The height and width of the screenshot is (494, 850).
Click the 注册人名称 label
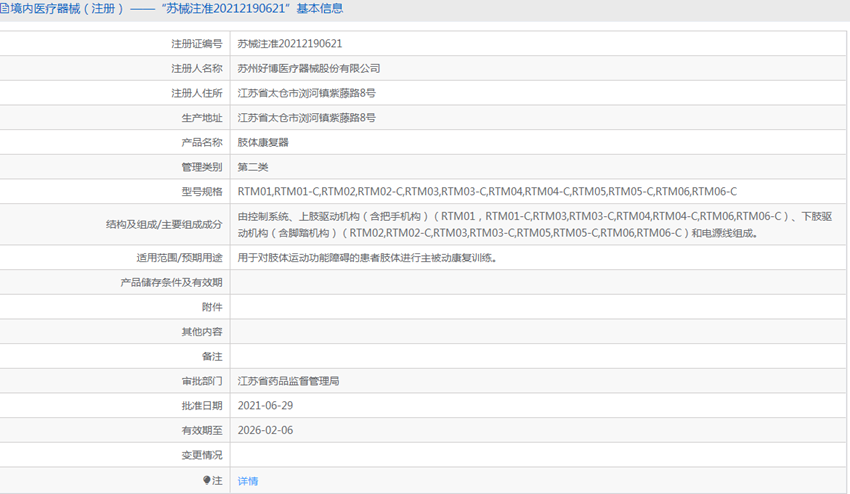[197, 68]
